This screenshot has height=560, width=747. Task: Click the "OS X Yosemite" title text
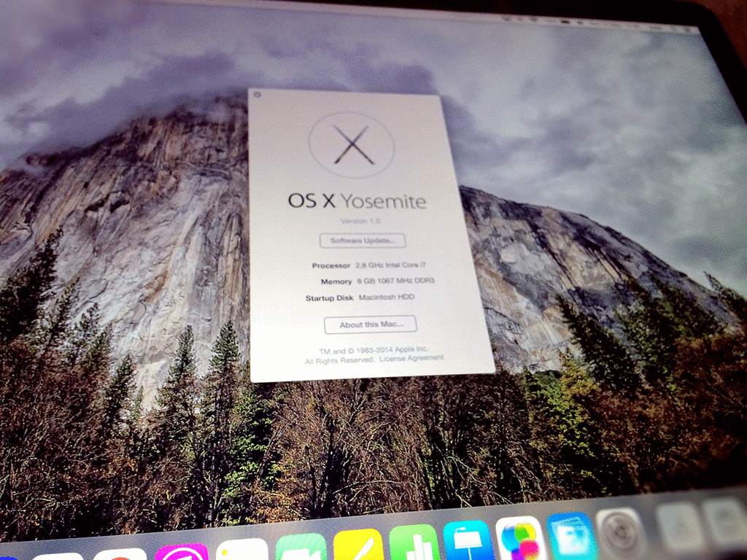(x=357, y=201)
